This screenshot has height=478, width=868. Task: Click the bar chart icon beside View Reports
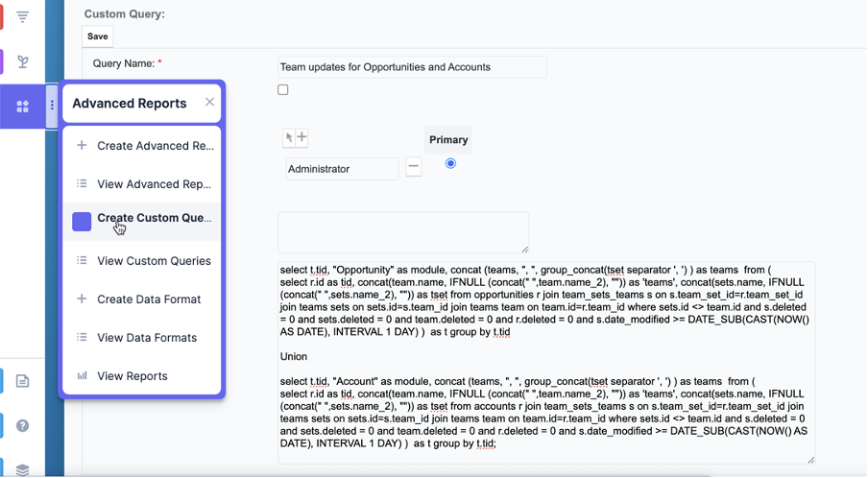tap(82, 375)
